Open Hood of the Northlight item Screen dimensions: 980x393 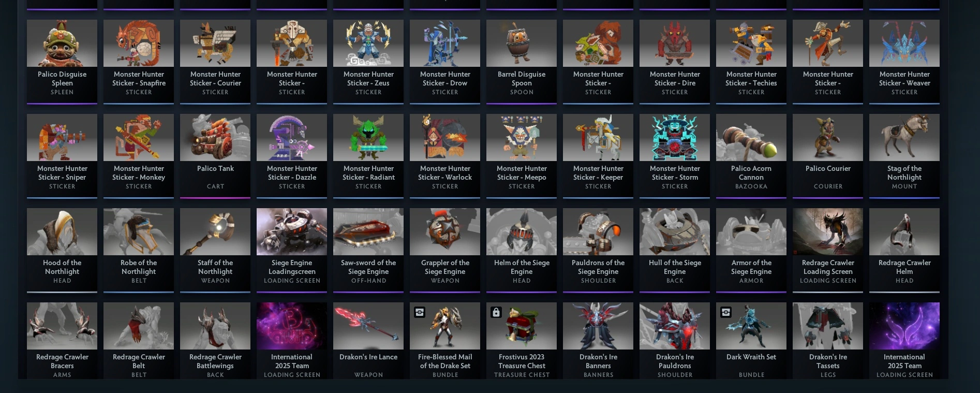[62, 250]
